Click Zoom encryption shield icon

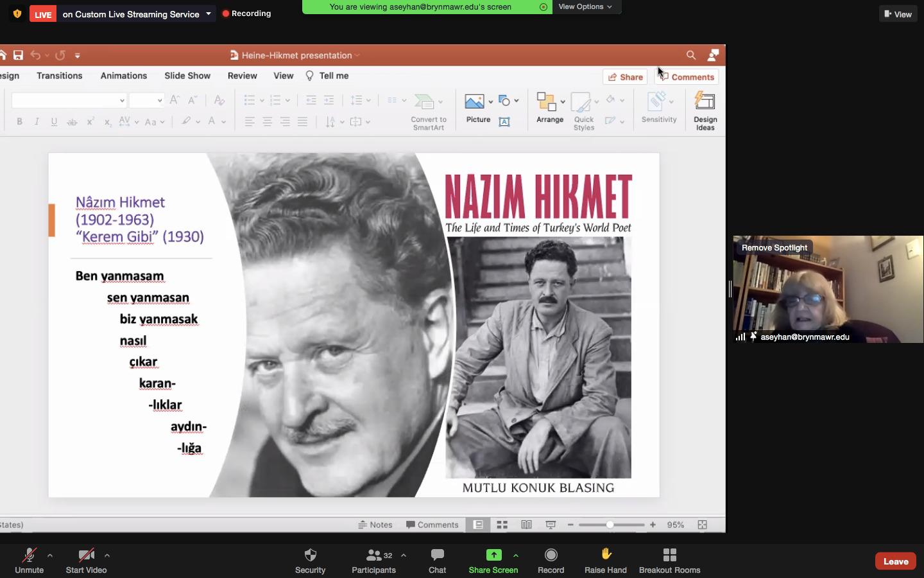coord(17,13)
